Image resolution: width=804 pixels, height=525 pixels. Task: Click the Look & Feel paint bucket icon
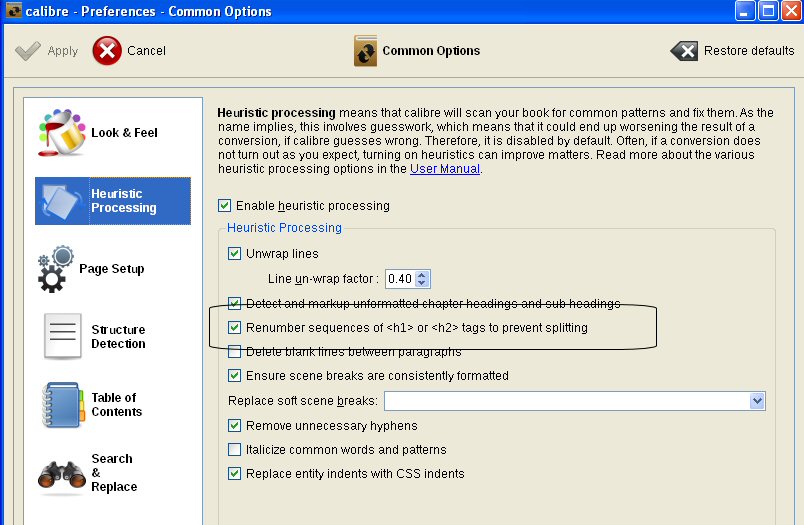pos(61,133)
